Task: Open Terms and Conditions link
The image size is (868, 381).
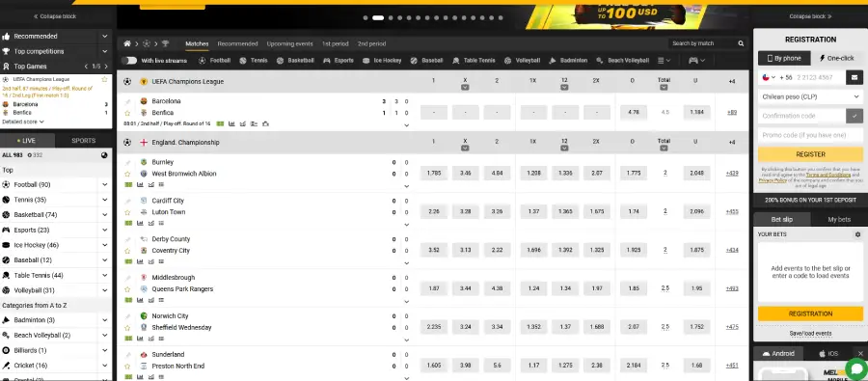Action: pyautogui.click(x=828, y=175)
